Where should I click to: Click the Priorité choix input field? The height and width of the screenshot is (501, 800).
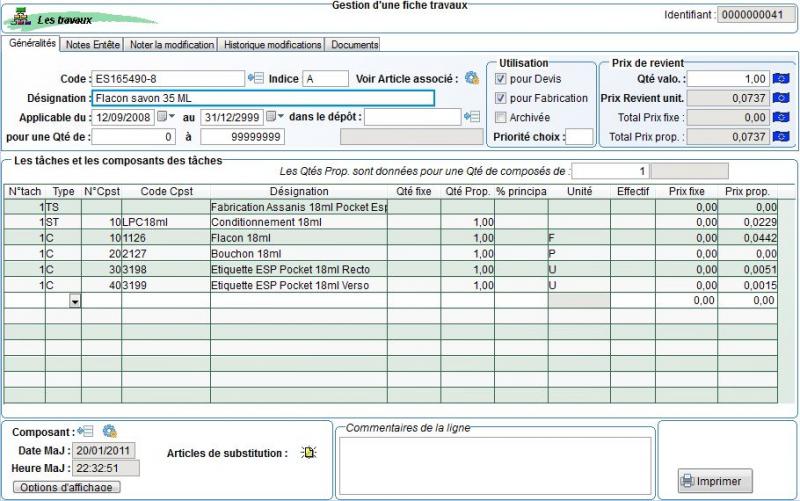580,137
